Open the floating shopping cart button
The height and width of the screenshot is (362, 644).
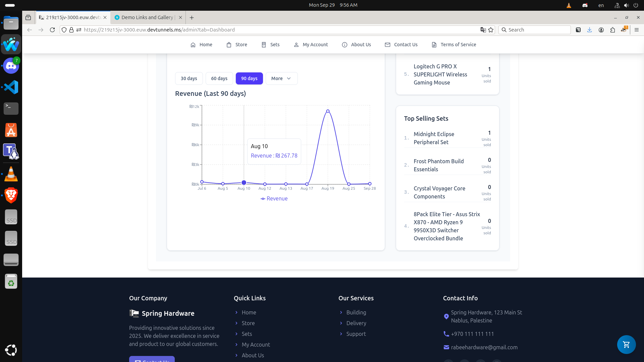pyautogui.click(x=627, y=344)
